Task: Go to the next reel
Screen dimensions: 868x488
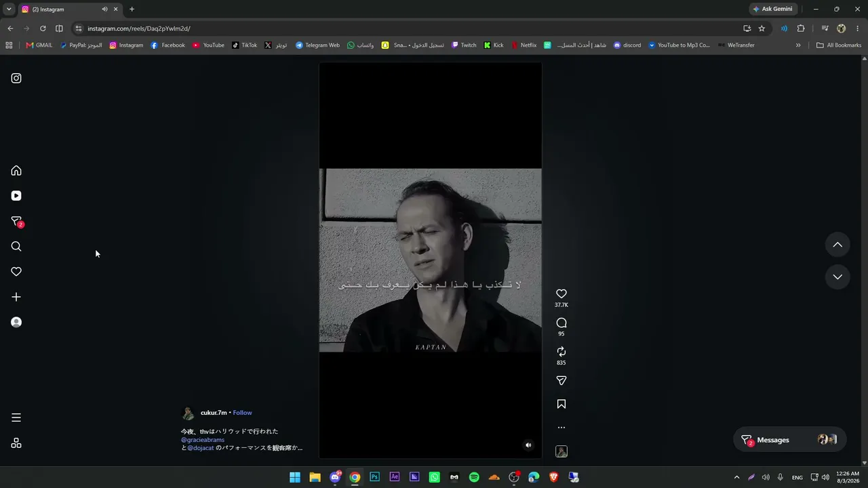Action: tap(837, 277)
